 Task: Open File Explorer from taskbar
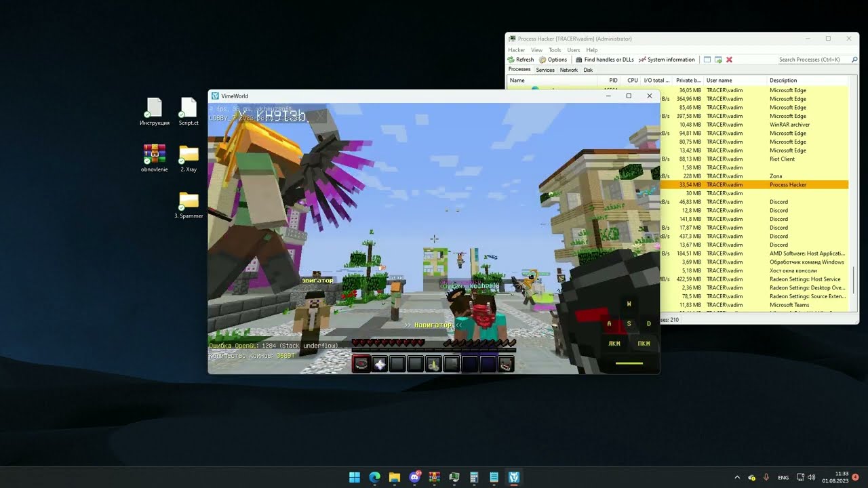click(394, 477)
